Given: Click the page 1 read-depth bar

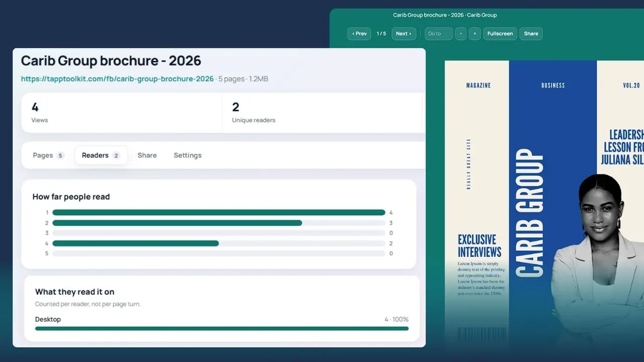Looking at the screenshot, I should (219, 213).
